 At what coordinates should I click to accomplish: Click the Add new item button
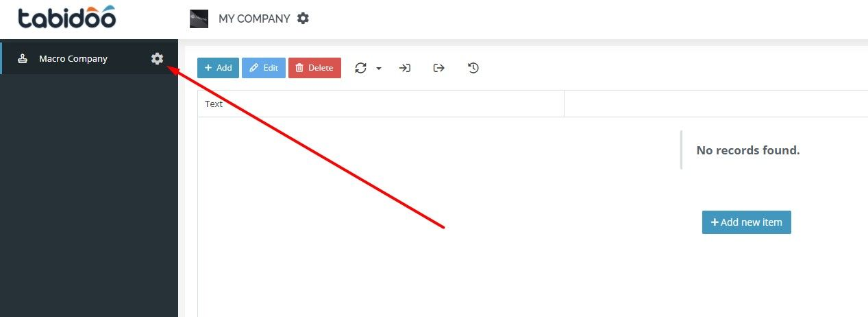(x=747, y=222)
